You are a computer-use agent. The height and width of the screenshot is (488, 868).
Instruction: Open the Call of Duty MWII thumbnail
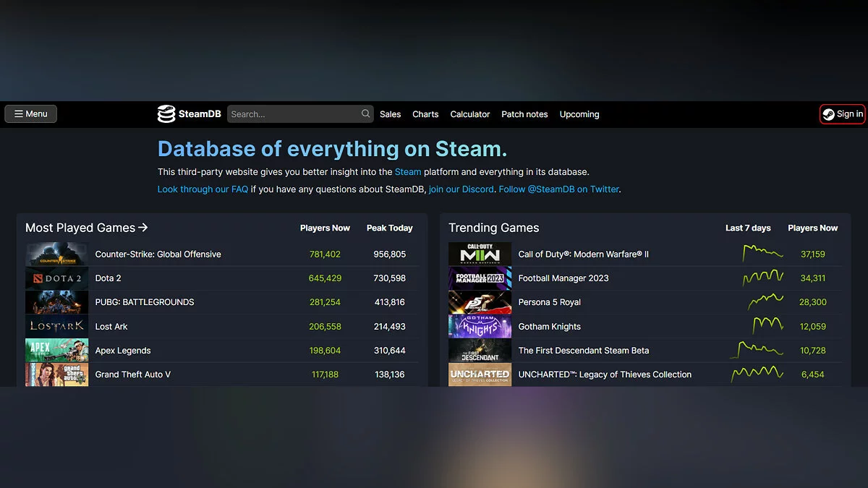click(x=480, y=254)
